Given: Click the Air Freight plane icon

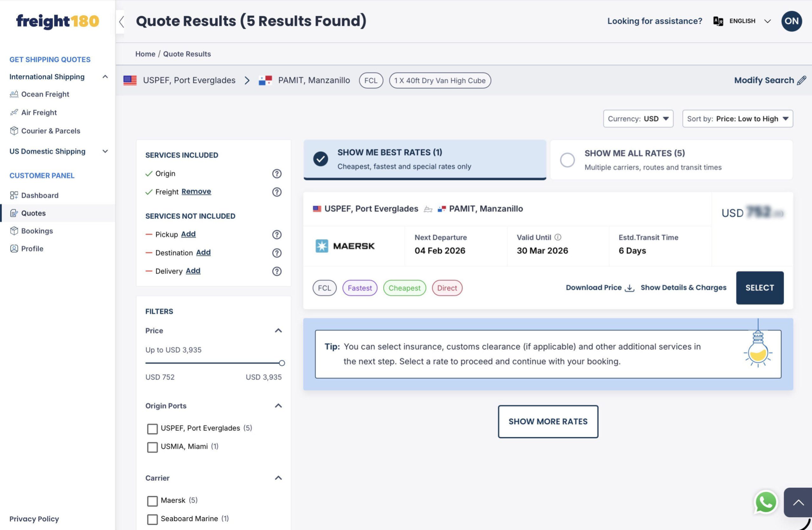Looking at the screenshot, I should coord(14,112).
